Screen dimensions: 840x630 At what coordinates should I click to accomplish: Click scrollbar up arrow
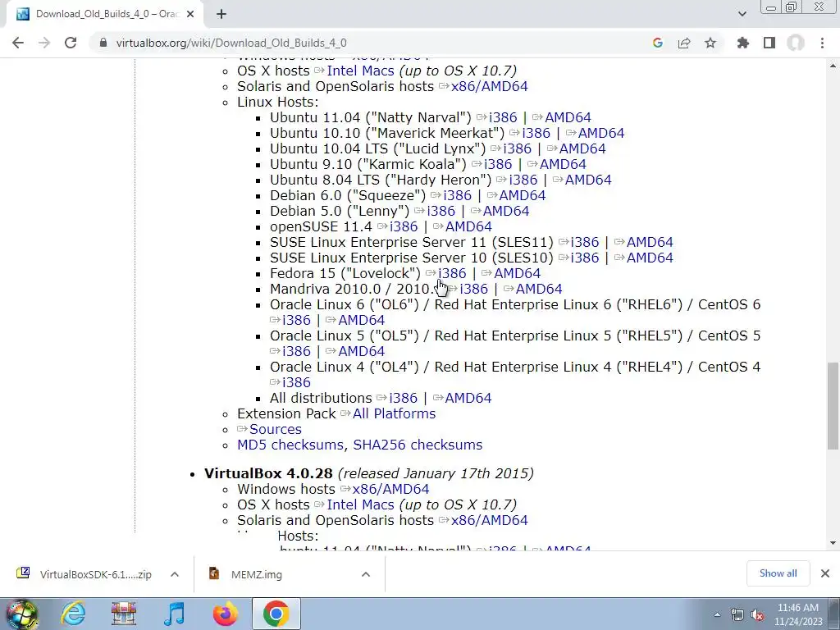[833, 66]
